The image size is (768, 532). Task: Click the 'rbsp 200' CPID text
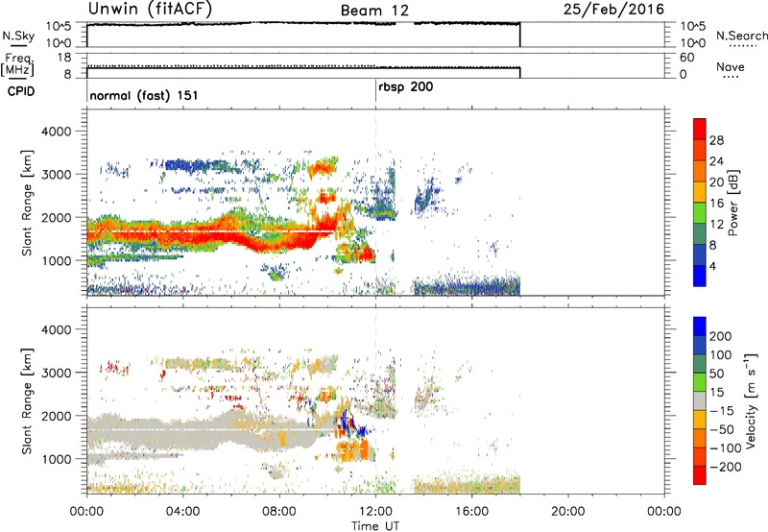(405, 87)
